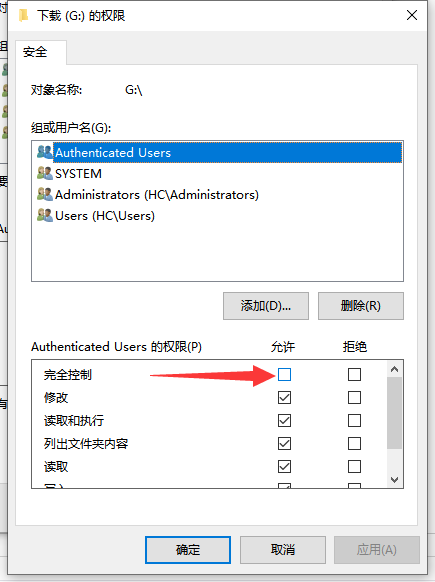Confirm with the 确定 button

[188, 550]
